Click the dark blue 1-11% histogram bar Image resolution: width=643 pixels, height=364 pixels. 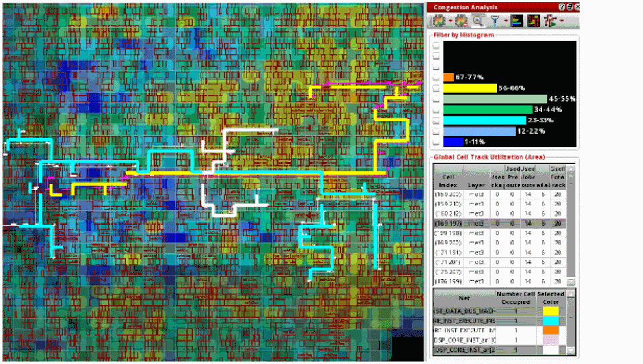click(453, 142)
